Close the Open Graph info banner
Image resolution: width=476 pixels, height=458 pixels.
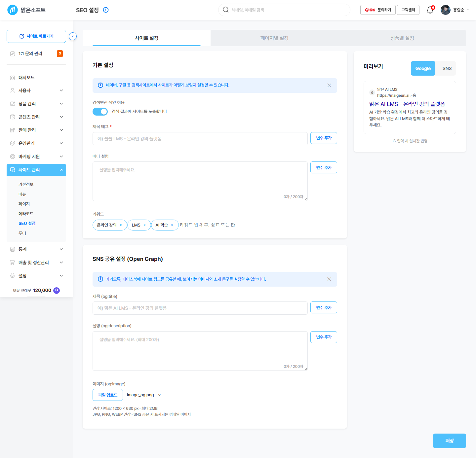pyautogui.click(x=329, y=279)
